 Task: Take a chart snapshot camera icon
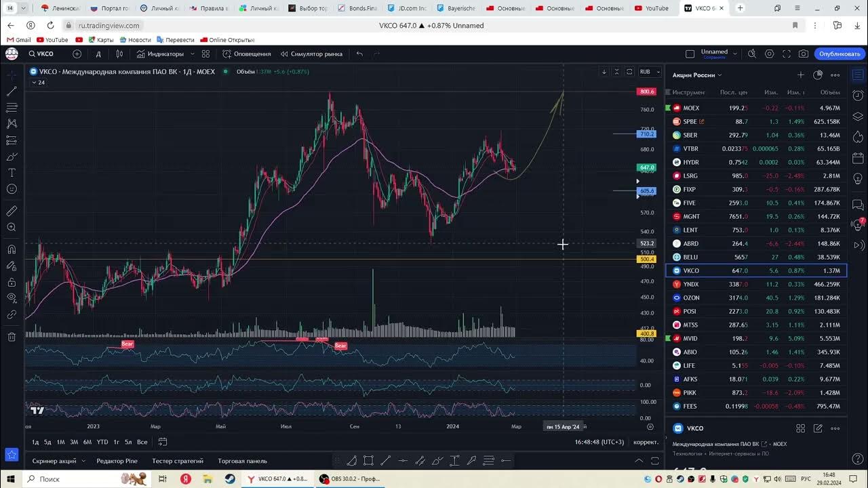click(804, 54)
